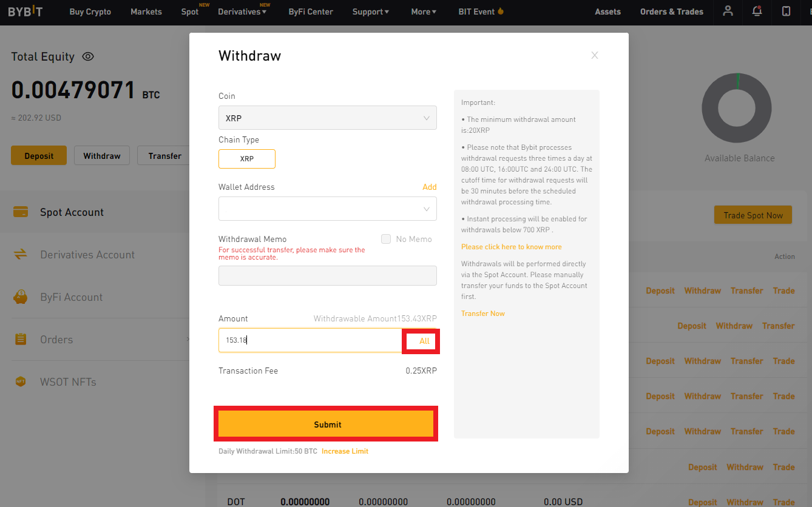
Task: Tick the No Memo checkbox
Action: tap(386, 239)
